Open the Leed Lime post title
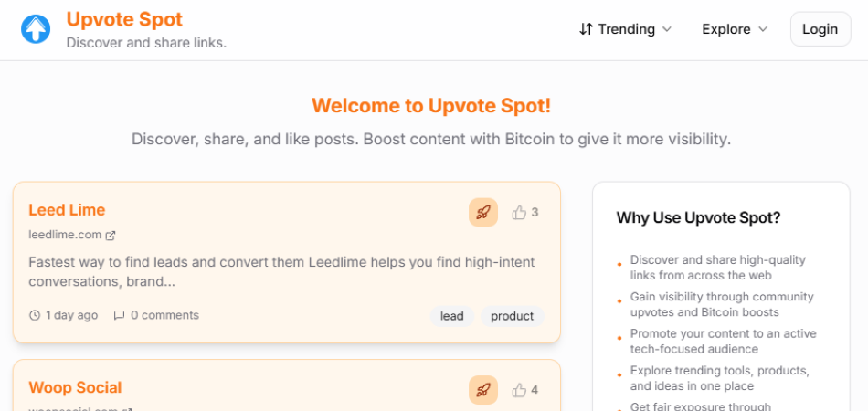868x411 pixels. pyautogui.click(x=67, y=210)
